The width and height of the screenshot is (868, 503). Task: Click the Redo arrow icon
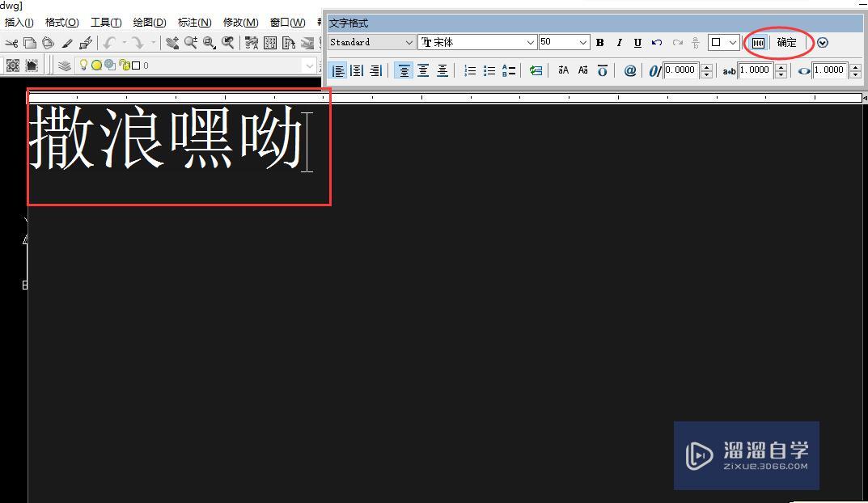(x=138, y=43)
